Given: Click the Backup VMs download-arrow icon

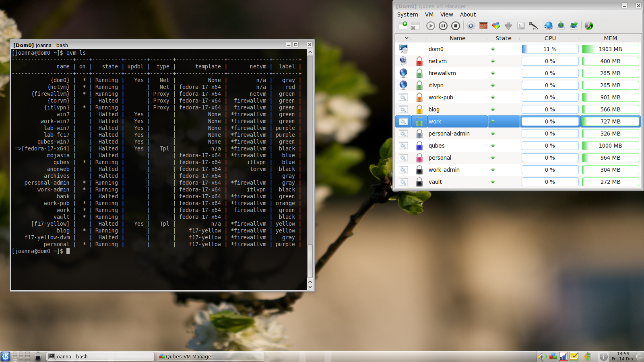Looking at the screenshot, I should pyautogui.click(x=561, y=26).
